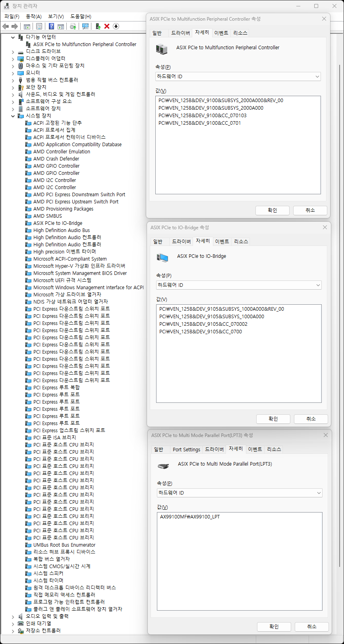Click the 범용 직렬 버스 컨트롤러 USB icon

coord(21,80)
